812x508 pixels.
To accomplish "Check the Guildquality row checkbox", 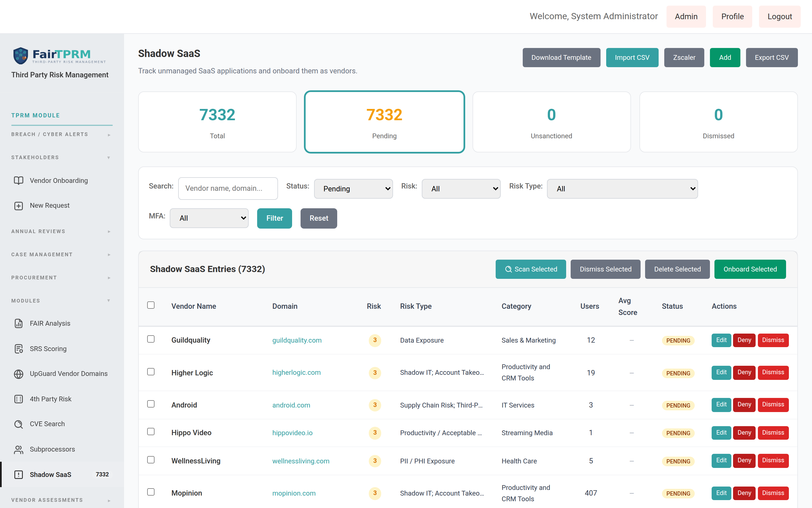I will pyautogui.click(x=151, y=339).
